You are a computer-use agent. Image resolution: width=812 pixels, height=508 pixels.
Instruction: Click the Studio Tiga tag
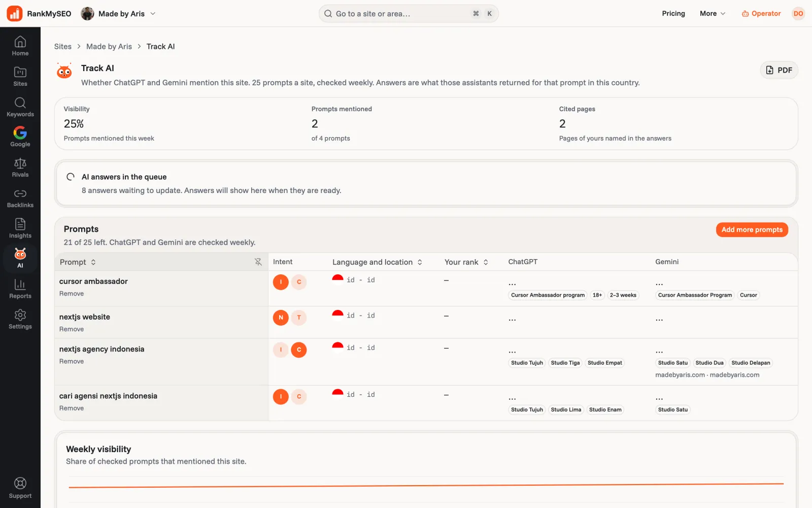565,363
